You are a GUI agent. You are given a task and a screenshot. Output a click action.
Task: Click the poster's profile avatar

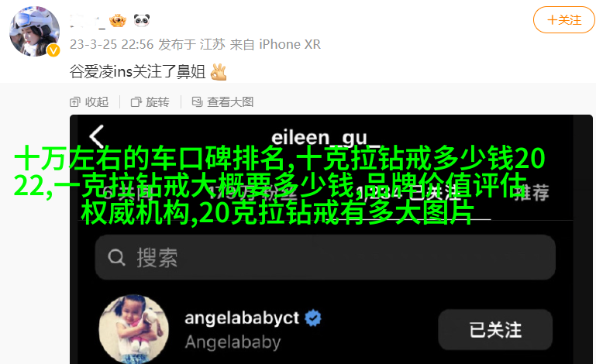(34, 31)
